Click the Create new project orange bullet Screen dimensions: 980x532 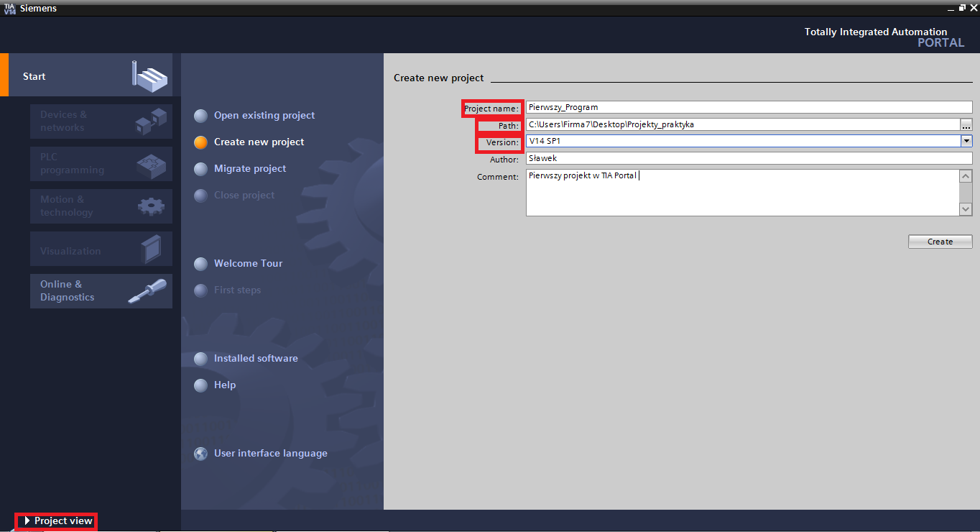tap(201, 142)
